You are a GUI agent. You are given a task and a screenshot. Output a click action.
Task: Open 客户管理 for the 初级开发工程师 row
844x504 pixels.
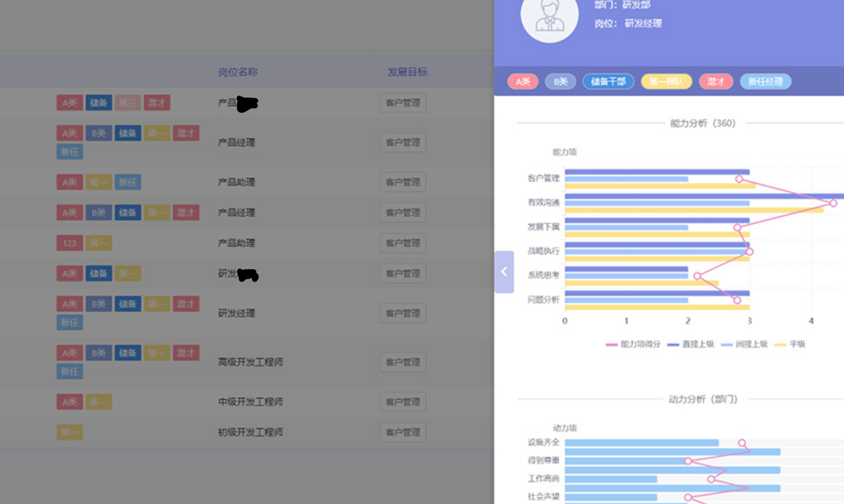(x=403, y=432)
